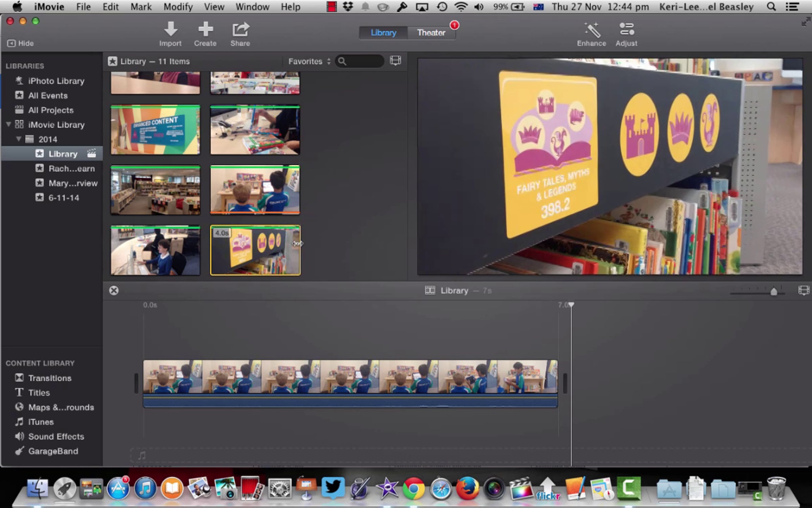Collapse the iMovie Library tree
This screenshot has height=508, width=812.
pyautogui.click(x=8, y=125)
